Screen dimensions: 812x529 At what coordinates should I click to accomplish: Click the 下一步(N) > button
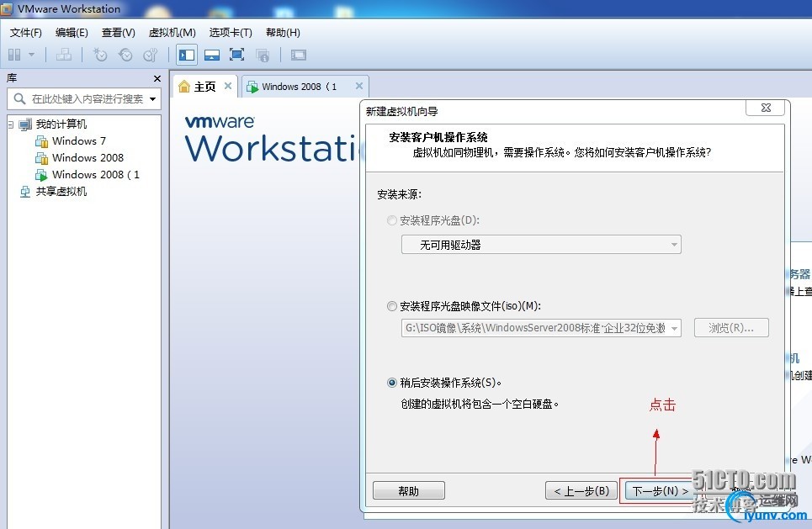659,490
